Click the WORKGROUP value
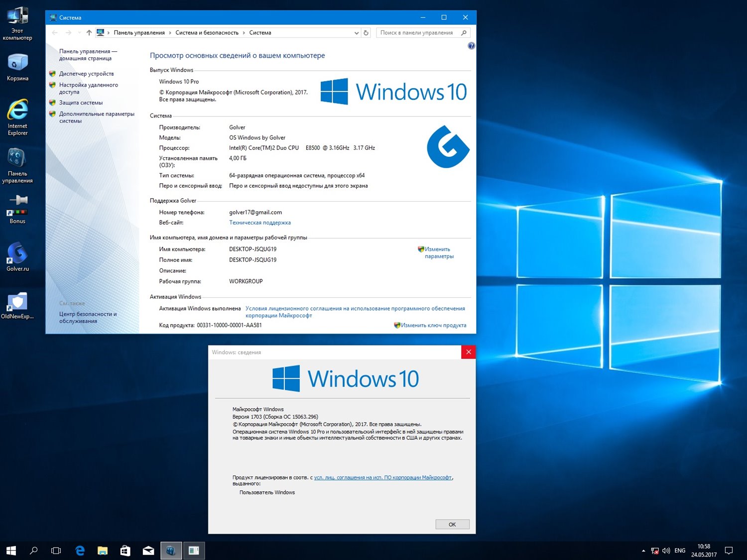Screen dimensions: 747x560 click(246, 281)
